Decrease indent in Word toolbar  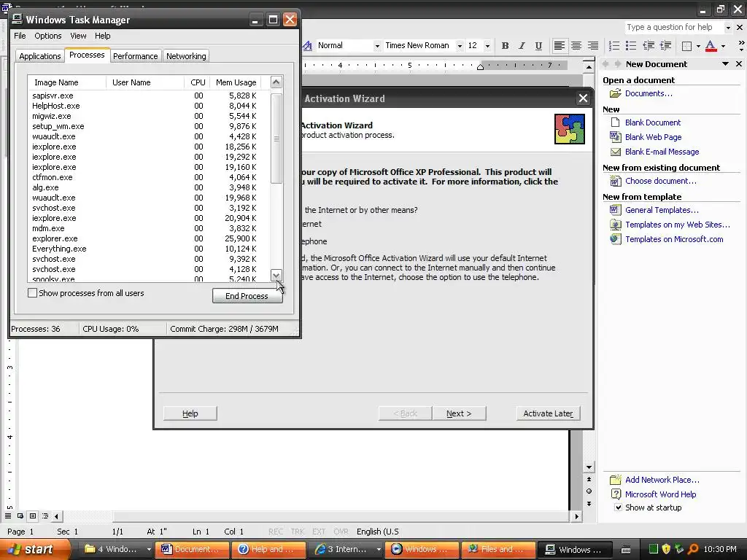pos(649,46)
